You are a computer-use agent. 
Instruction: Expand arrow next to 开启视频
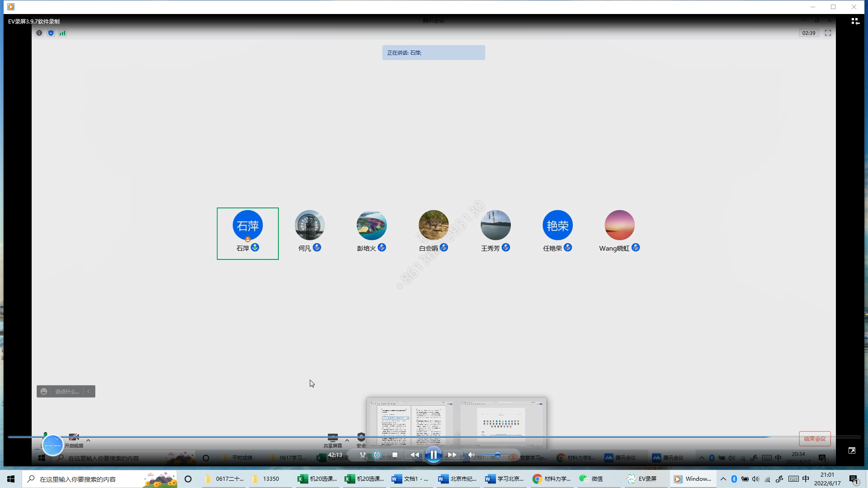(88, 440)
